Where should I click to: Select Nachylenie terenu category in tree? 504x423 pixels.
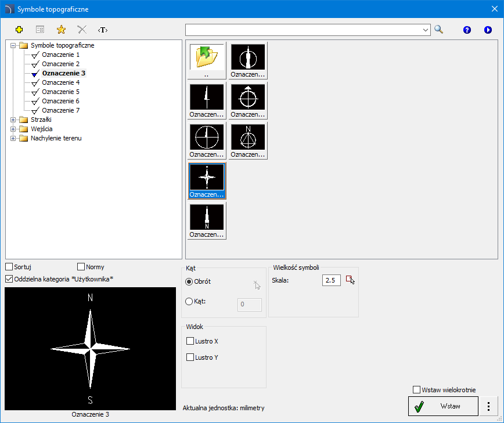coord(56,138)
